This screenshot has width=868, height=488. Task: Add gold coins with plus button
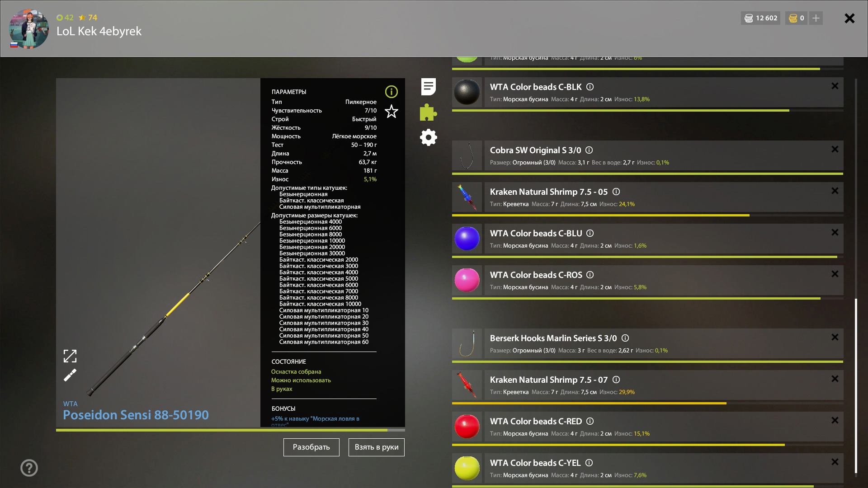tap(816, 18)
